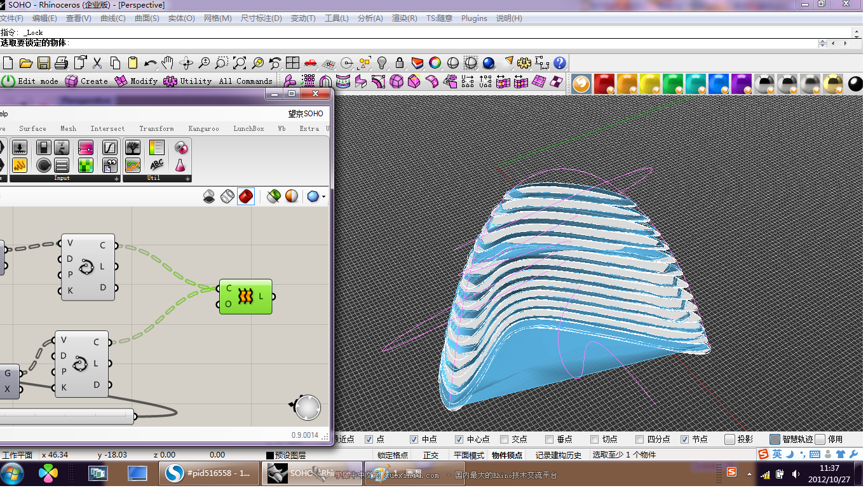The width and height of the screenshot is (868, 488).
Task: Click the tree-shaped Param Viewer icon
Action: click(133, 148)
